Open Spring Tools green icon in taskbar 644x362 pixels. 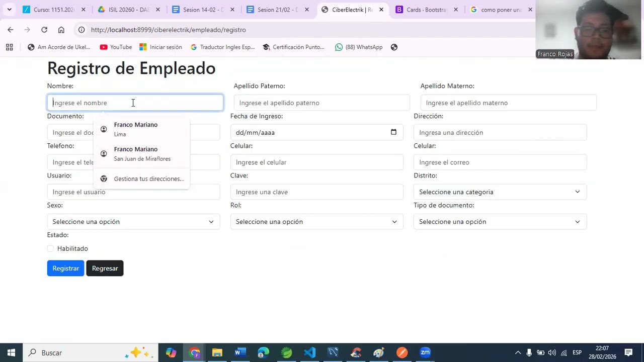pos(286,352)
